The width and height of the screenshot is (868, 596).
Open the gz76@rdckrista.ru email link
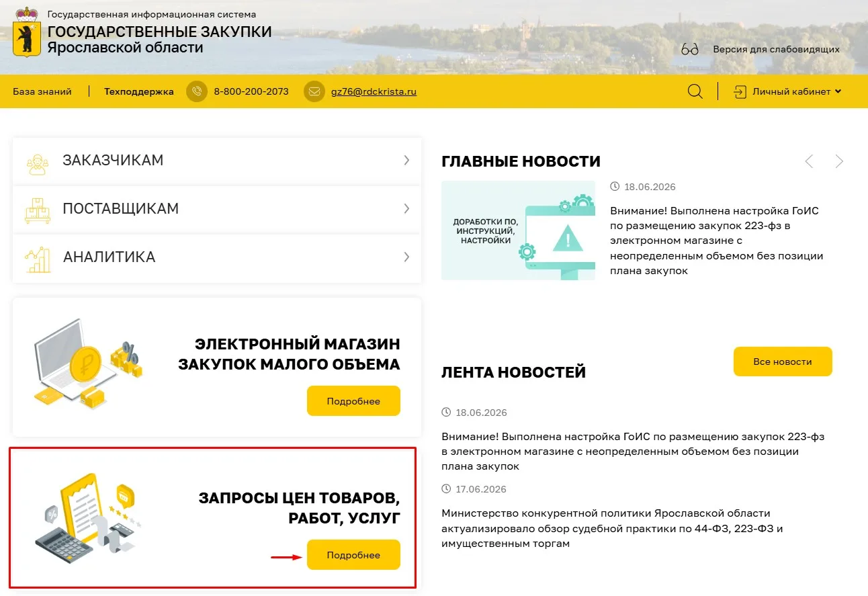pos(374,91)
